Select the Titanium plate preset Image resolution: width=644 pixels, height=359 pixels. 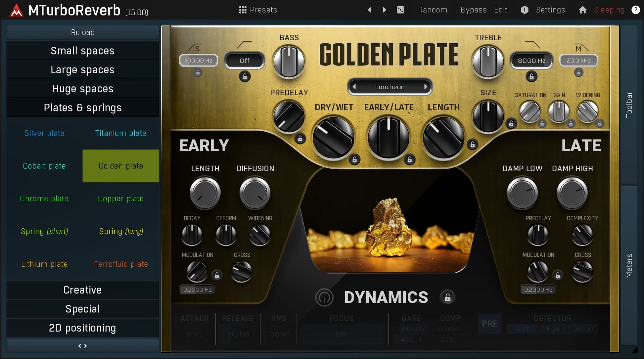120,133
